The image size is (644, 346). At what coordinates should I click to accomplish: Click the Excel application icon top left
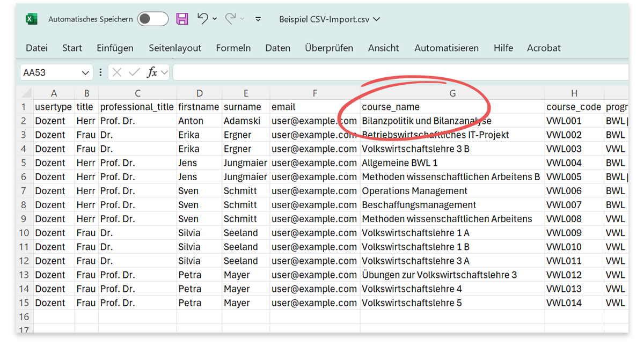(x=31, y=18)
